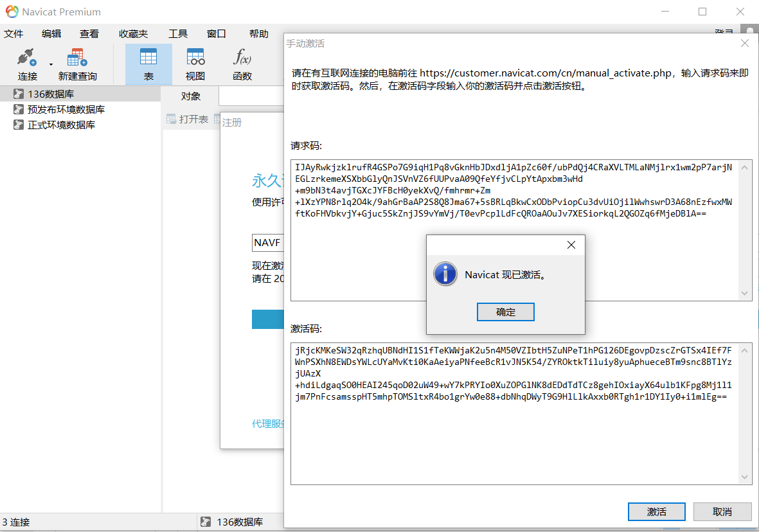Maximize the Navicat Premium window
Screen dimensions: 759x532
pyautogui.click(x=702, y=12)
